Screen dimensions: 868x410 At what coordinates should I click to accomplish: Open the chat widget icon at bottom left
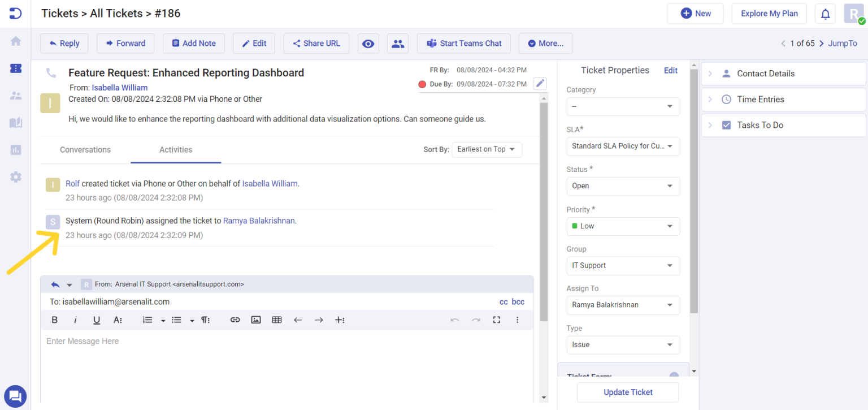(x=15, y=396)
